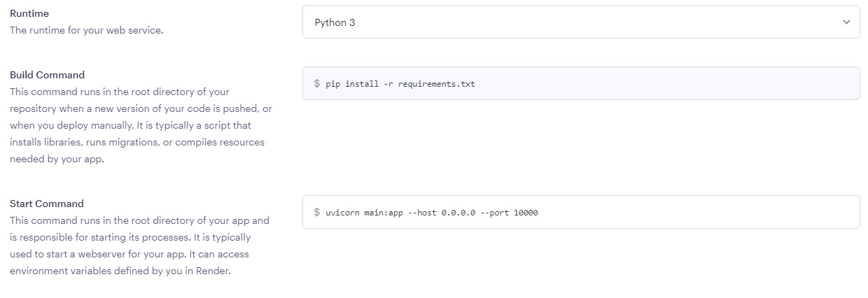
Task: Click the Build Command heading label
Action: tap(47, 75)
